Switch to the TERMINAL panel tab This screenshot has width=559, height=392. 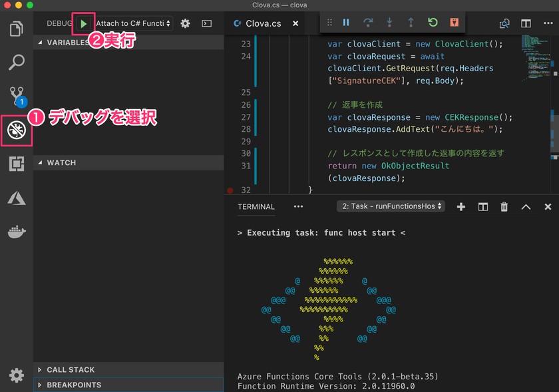256,206
